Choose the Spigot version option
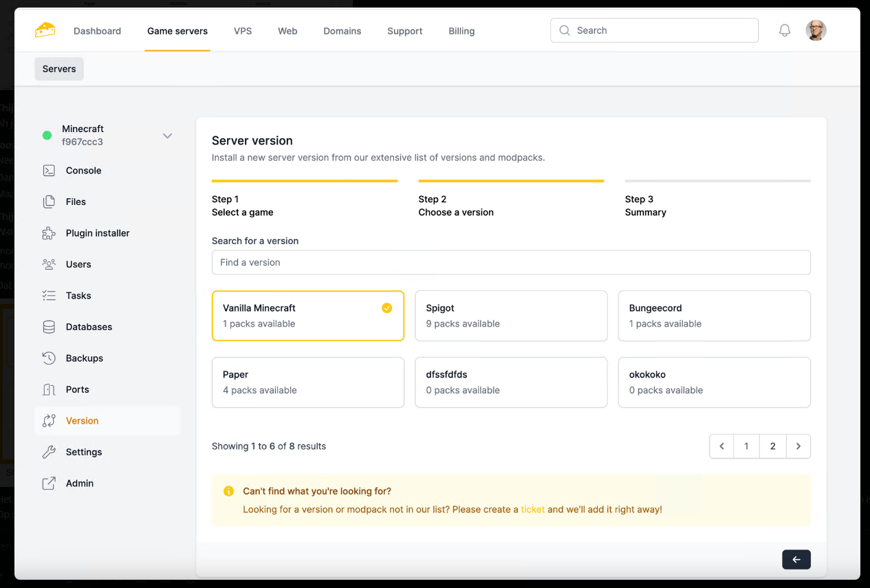This screenshot has width=870, height=588. 511,316
